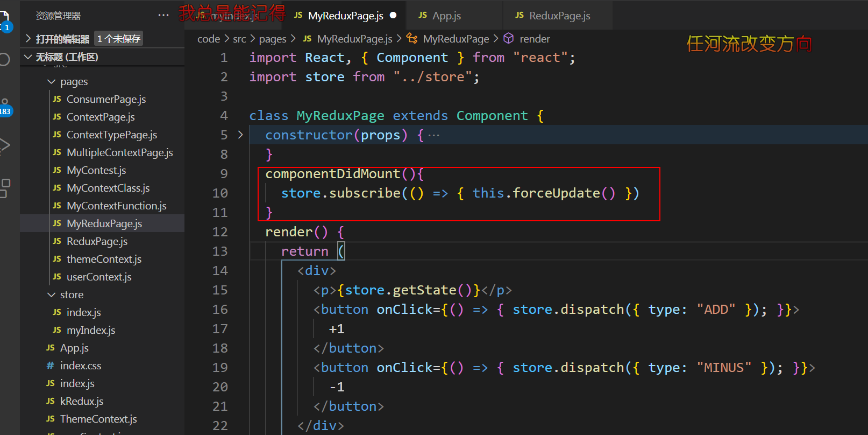This screenshot has height=435, width=868.
Task: Click the unsaved dot on MyReduxPage.js tab
Action: 393,15
